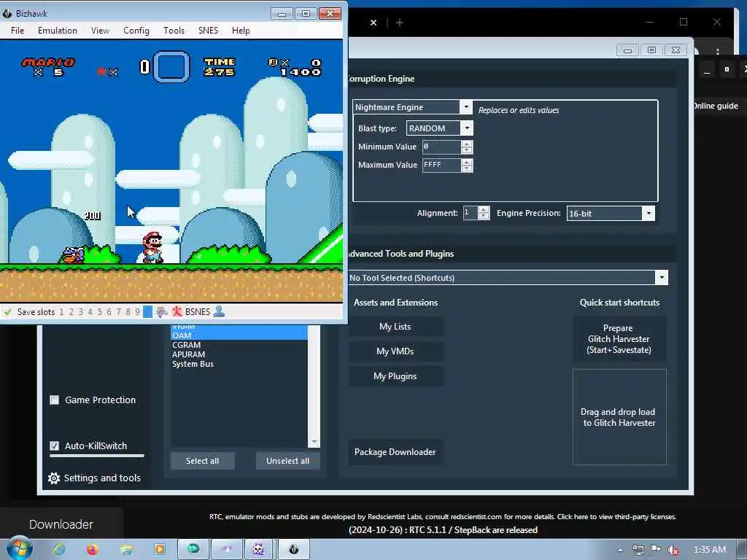Open the Windows Start orb
This screenshot has height=560, width=747.
point(19,548)
